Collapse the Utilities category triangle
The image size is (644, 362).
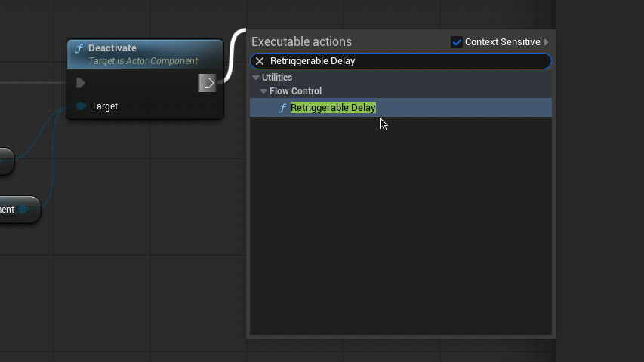(256, 78)
